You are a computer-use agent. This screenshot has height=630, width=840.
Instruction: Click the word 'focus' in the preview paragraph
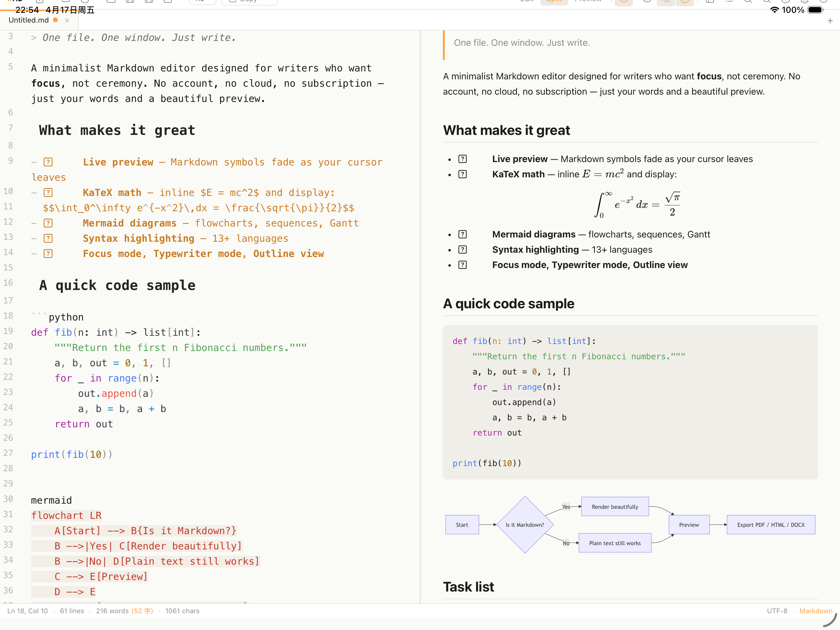click(709, 76)
